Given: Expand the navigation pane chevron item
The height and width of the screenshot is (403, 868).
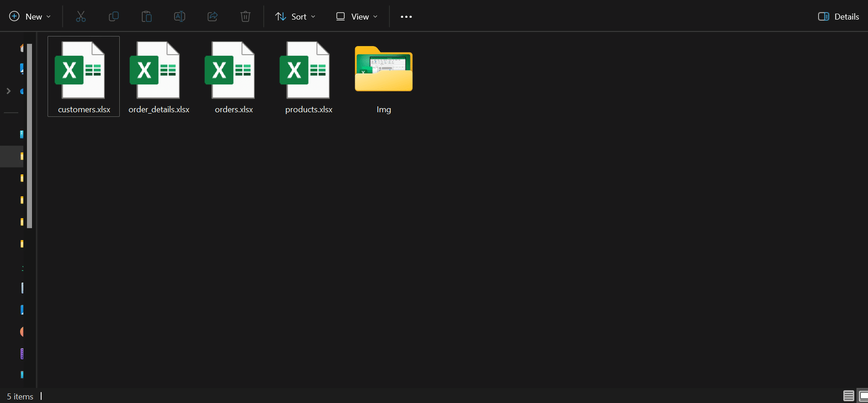Looking at the screenshot, I should [x=8, y=91].
